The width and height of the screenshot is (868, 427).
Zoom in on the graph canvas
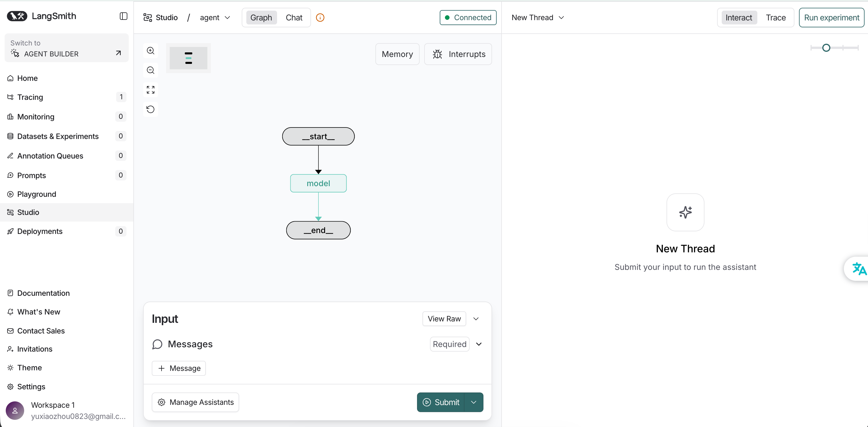pyautogui.click(x=151, y=51)
